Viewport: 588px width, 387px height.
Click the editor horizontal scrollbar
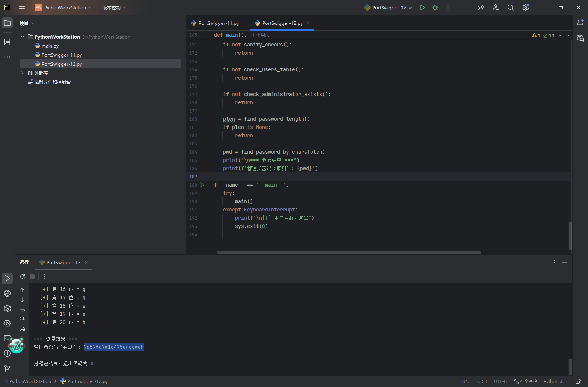point(348,252)
